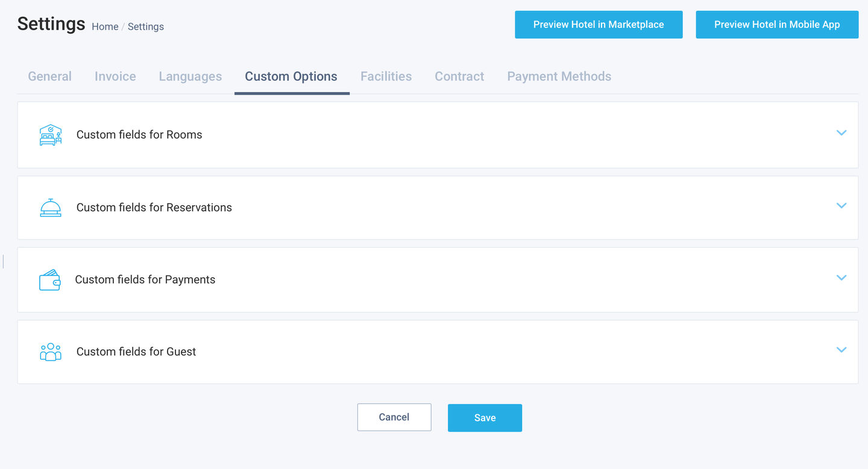Save the custom options settings
This screenshot has height=469, width=868.
click(485, 418)
